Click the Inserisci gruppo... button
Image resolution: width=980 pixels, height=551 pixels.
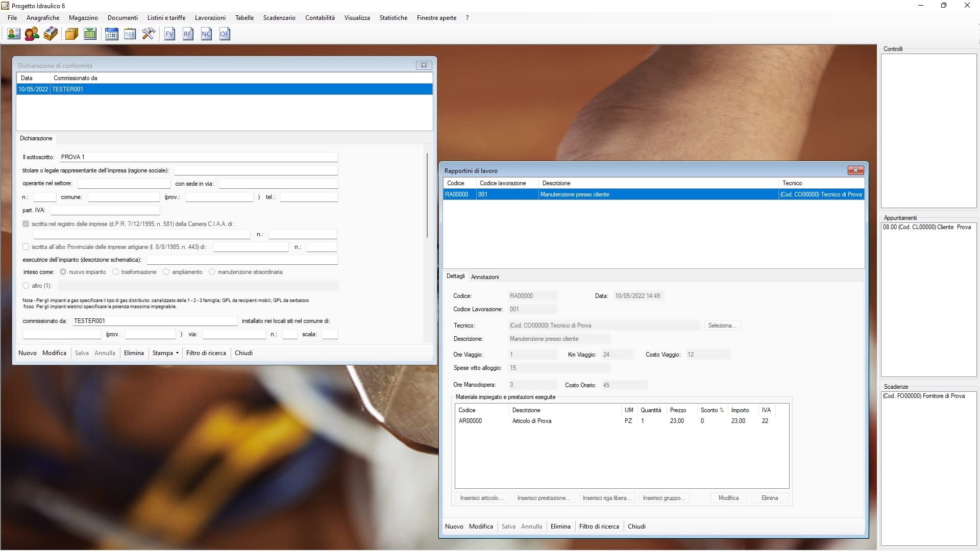coord(664,498)
